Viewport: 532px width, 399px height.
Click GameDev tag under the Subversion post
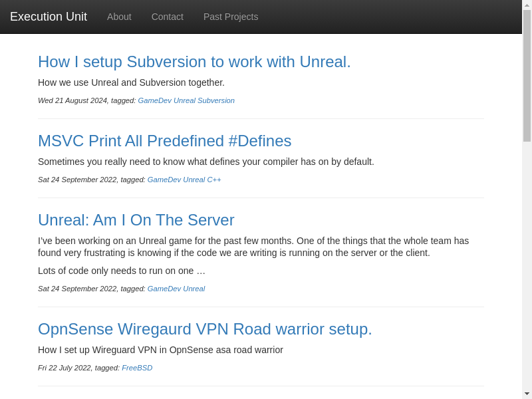(x=154, y=100)
